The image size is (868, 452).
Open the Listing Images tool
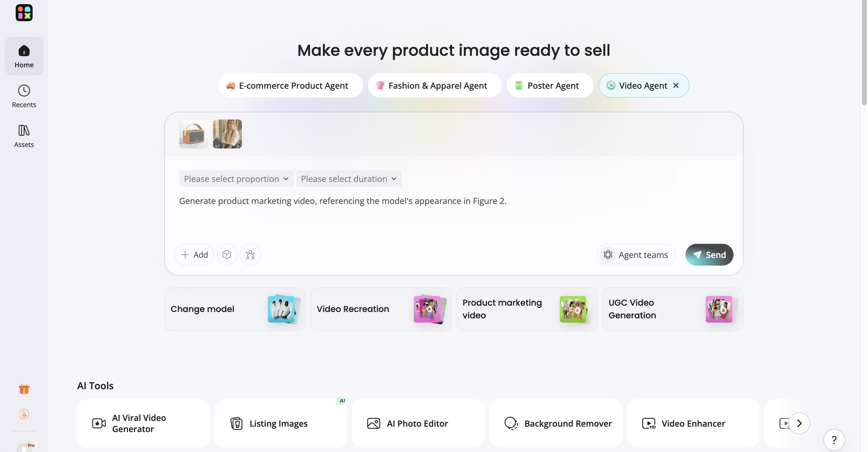[281, 423]
